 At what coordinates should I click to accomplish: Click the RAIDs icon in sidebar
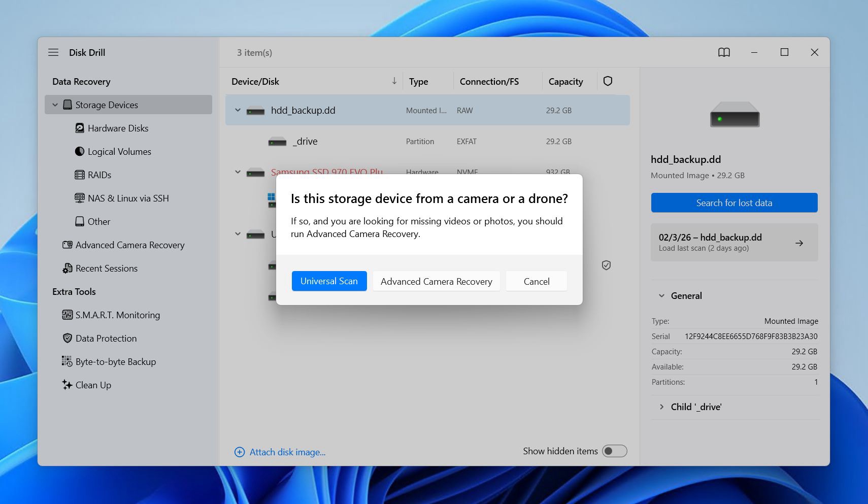pyautogui.click(x=80, y=175)
